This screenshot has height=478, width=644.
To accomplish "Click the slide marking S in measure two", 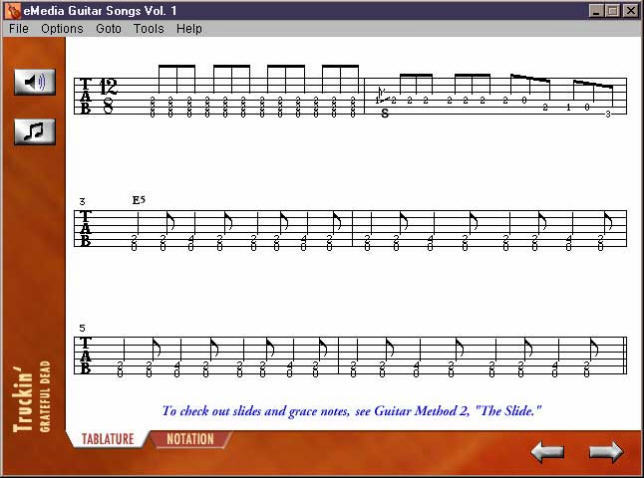I will [384, 113].
